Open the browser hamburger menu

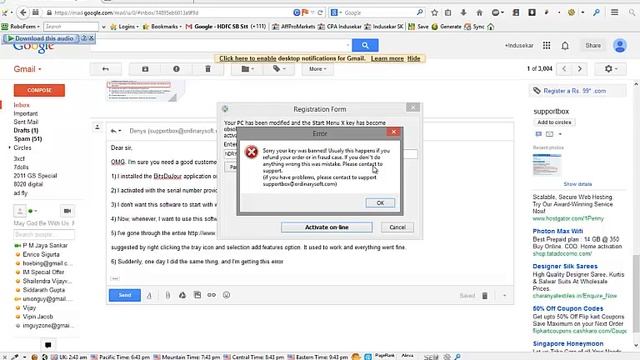coord(614,12)
